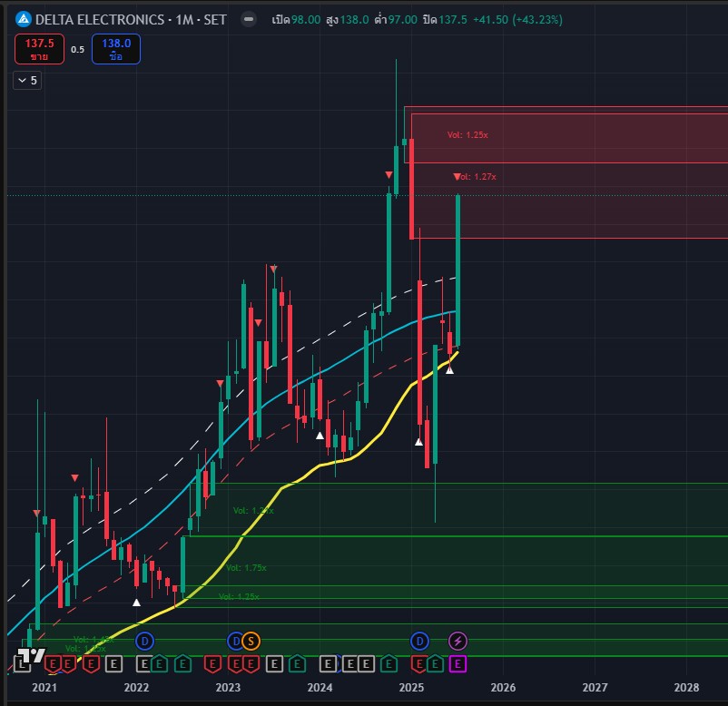Open the orange split S marker
Image resolution: width=728 pixels, height=706 pixels.
point(251,642)
